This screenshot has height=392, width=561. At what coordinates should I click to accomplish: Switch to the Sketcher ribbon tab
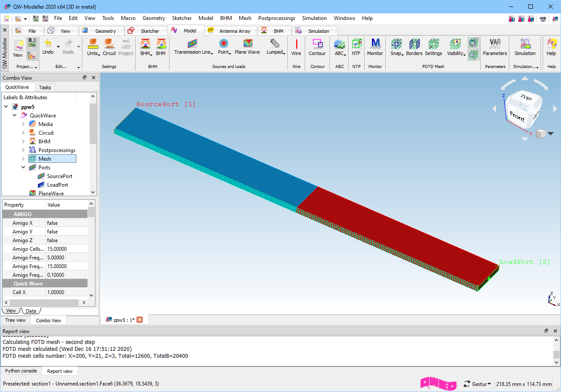[146, 31]
